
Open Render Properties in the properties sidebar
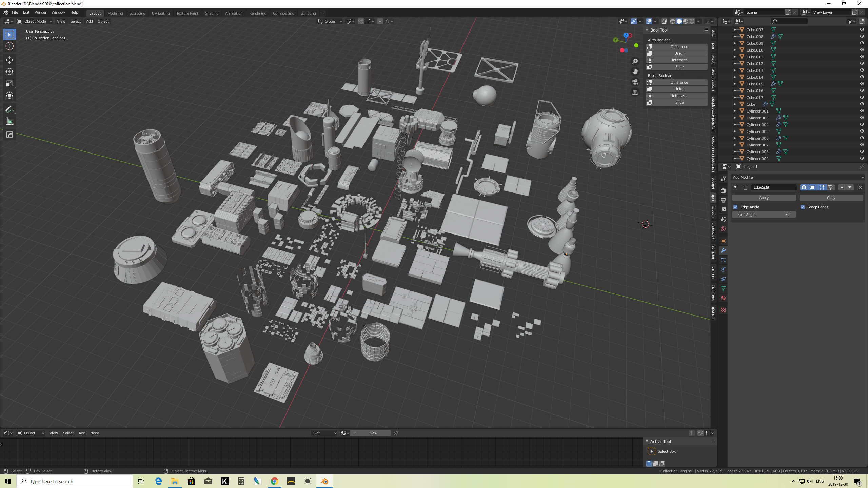(723, 190)
